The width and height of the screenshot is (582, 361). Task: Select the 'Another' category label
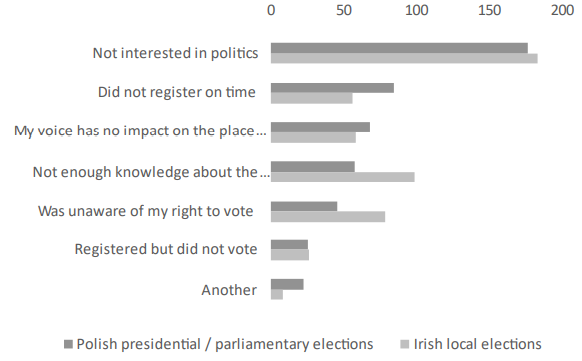tap(229, 290)
